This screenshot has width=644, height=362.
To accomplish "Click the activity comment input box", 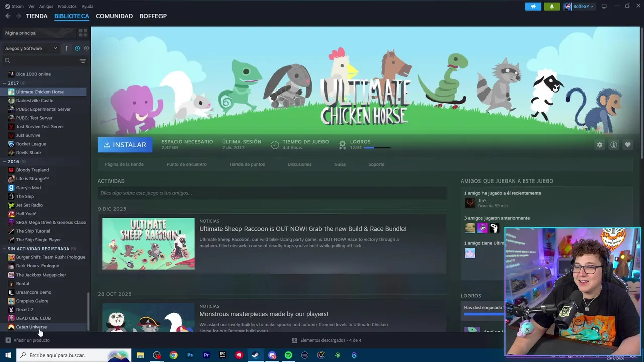I will 272,193.
